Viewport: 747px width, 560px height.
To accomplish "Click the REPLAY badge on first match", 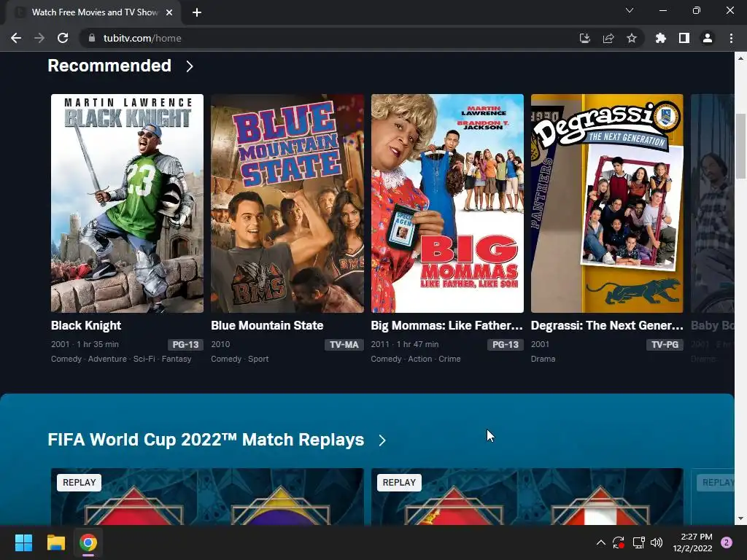I will coord(79,483).
